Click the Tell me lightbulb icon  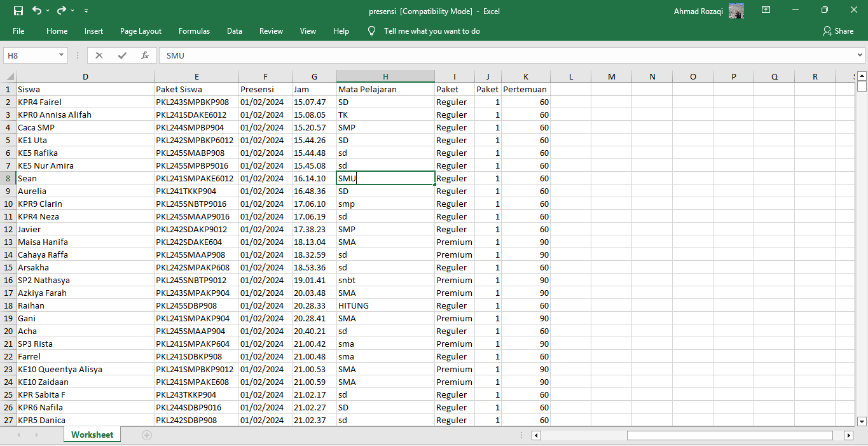[x=372, y=31]
